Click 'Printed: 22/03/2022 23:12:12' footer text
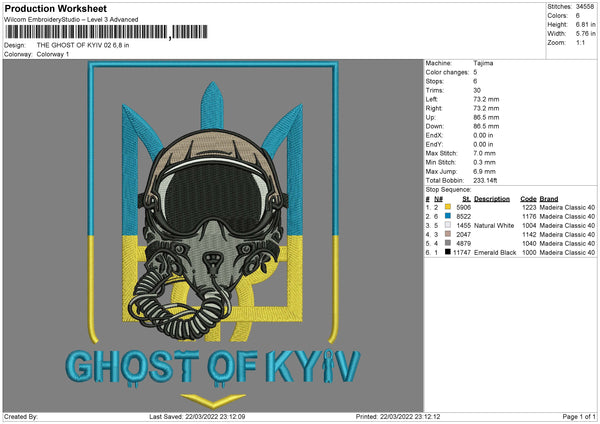 pyautogui.click(x=398, y=416)
